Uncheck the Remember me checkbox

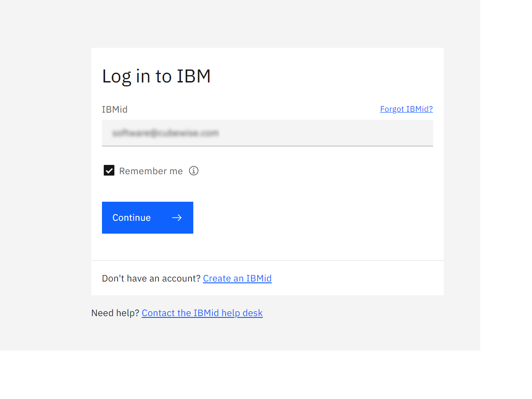click(x=109, y=171)
